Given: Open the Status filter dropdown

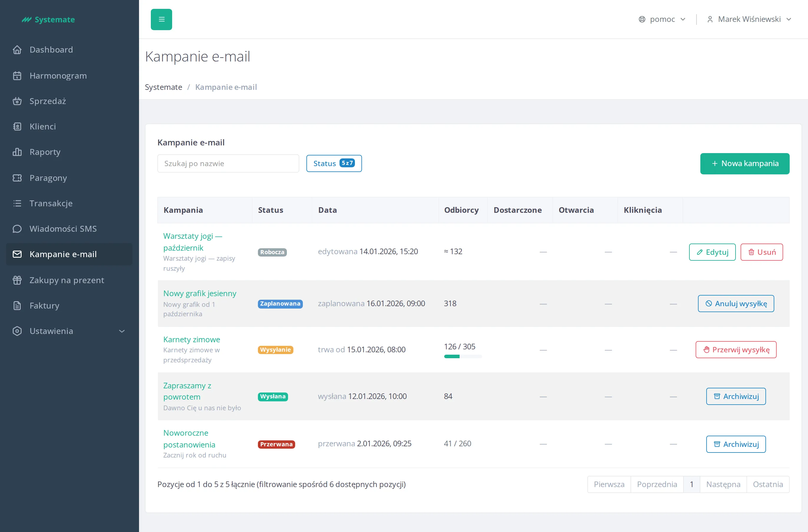Looking at the screenshot, I should click(x=334, y=163).
